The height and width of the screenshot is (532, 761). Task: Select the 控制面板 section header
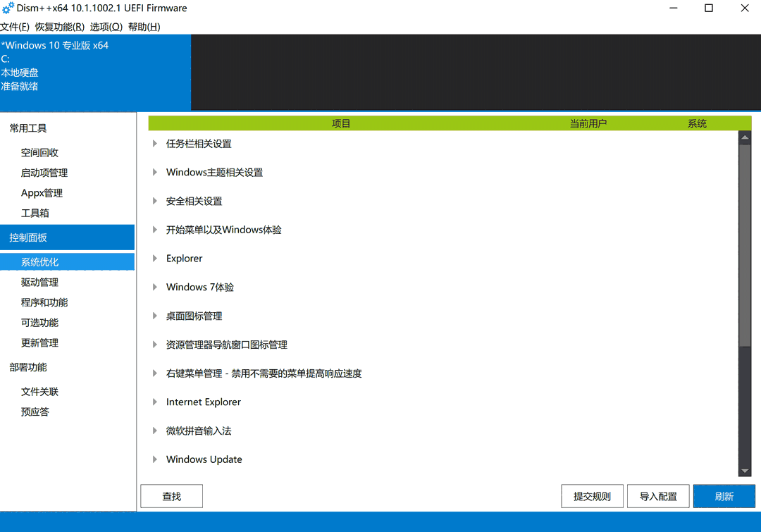click(x=67, y=237)
